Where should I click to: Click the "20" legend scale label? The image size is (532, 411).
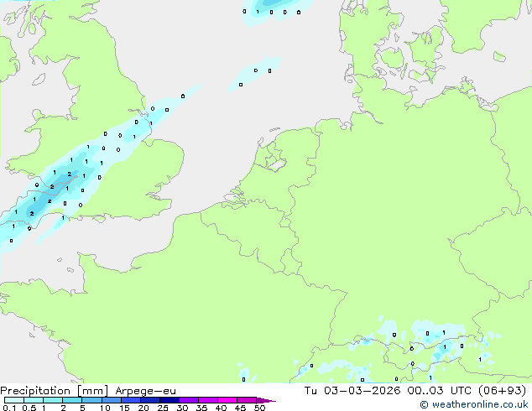click(x=143, y=408)
